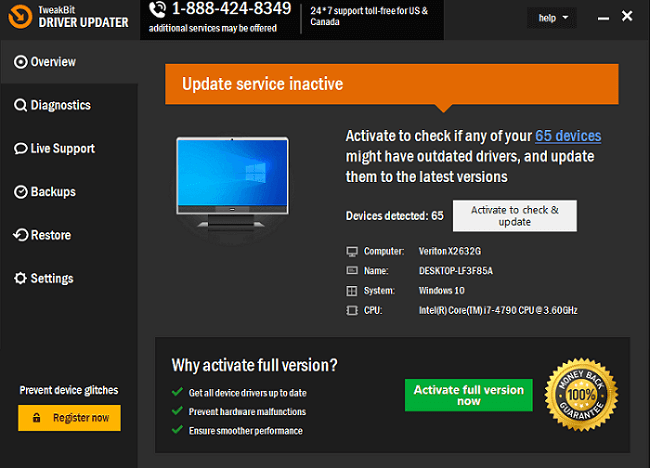Click additional services may be offered text
Screen dimensions: 650x468
(x=213, y=28)
